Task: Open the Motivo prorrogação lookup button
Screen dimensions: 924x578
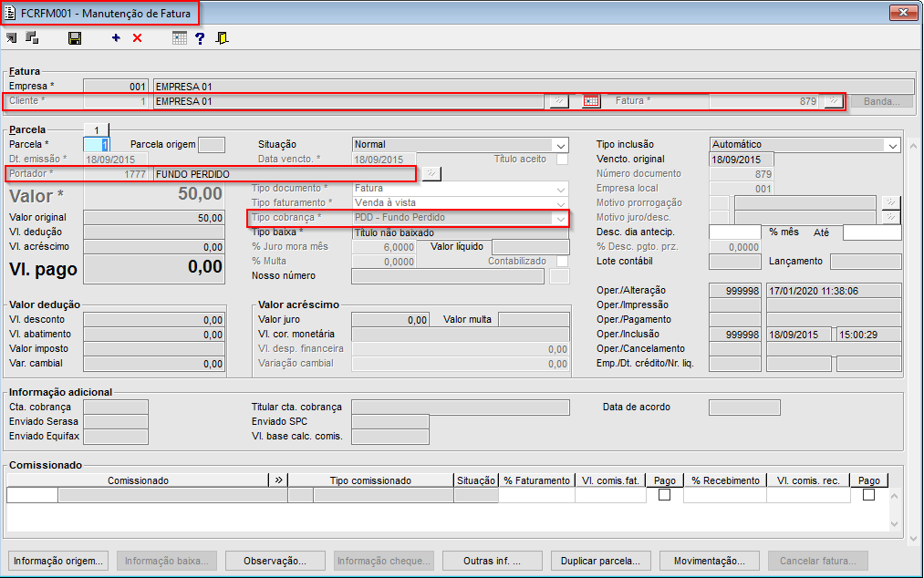Action: click(891, 202)
